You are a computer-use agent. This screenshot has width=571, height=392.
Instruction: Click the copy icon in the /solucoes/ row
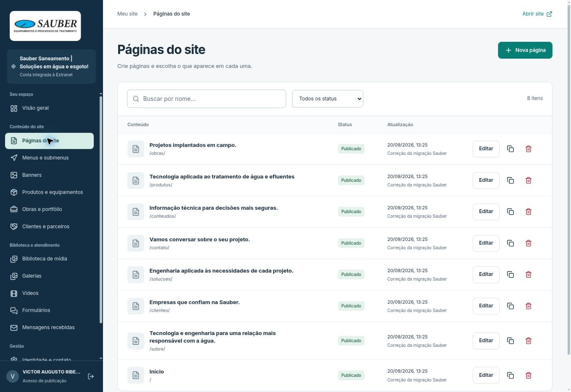[x=510, y=275]
